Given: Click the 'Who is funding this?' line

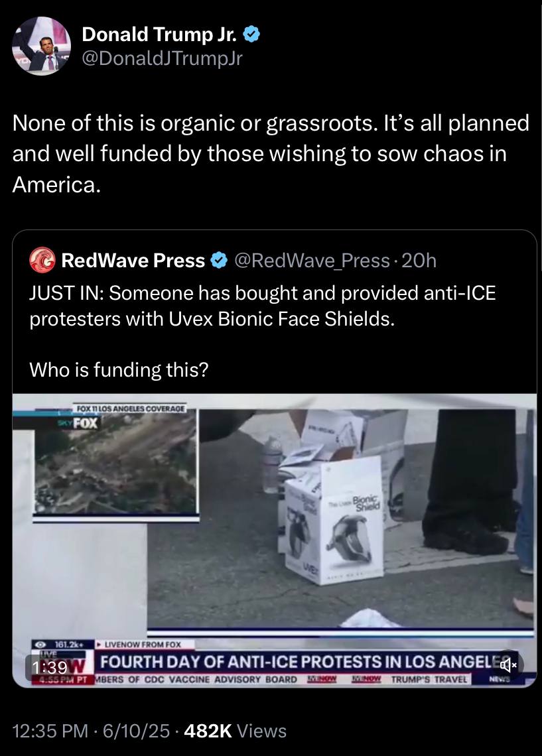Looking at the screenshot, I should (x=119, y=370).
